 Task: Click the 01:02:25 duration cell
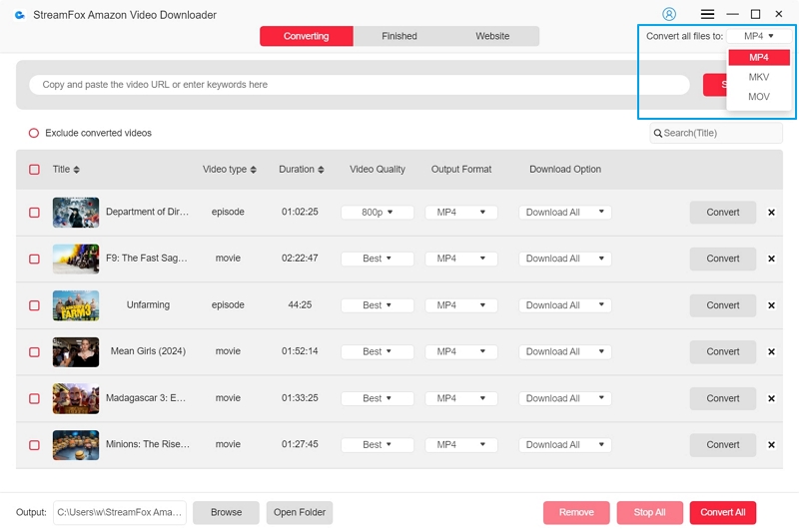coord(300,212)
